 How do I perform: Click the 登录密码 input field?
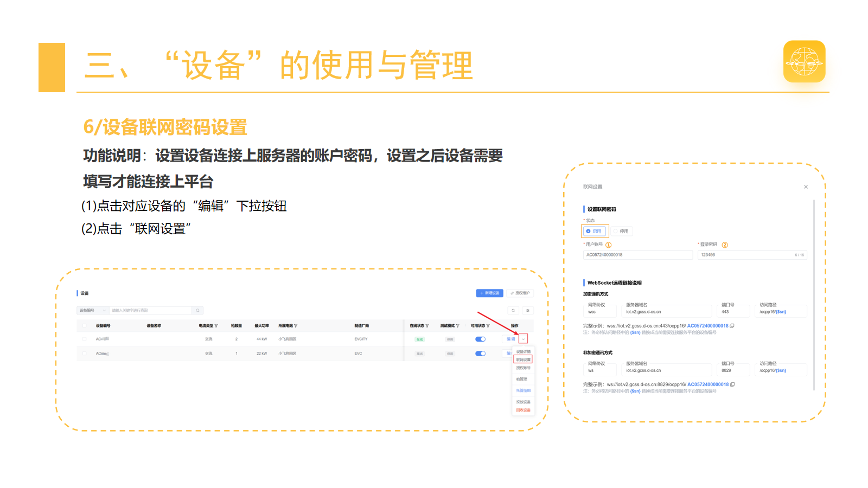(752, 255)
